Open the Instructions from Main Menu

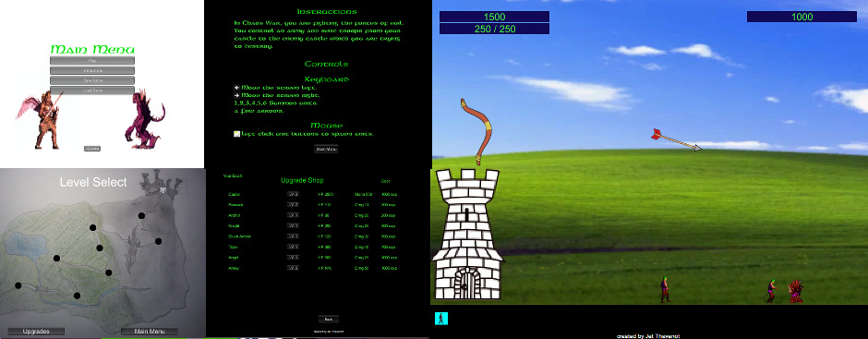(x=92, y=71)
